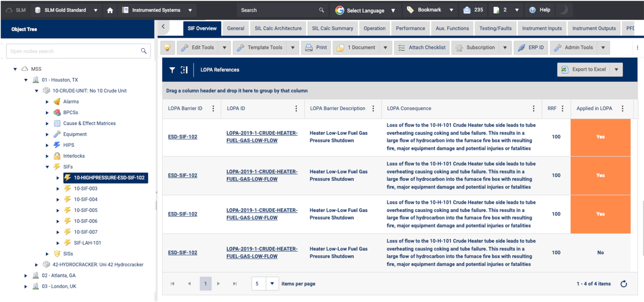Click the filter funnel icon
644x302 pixels.
tap(172, 70)
